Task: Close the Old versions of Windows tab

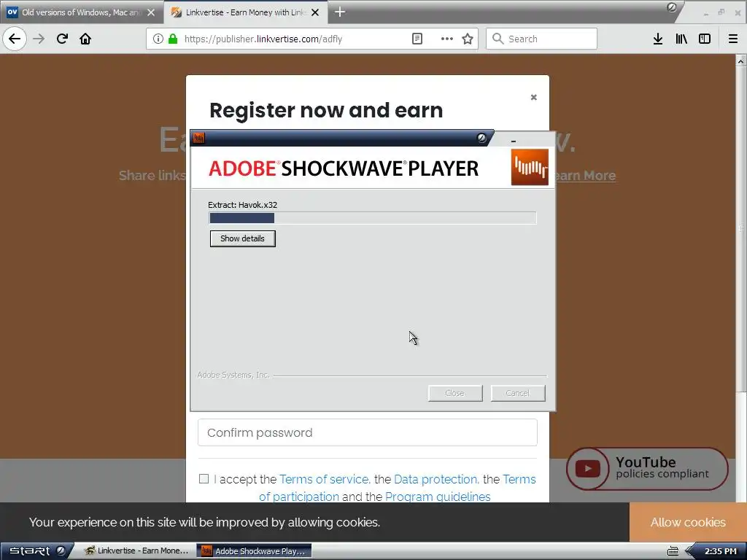Action: click(x=151, y=12)
